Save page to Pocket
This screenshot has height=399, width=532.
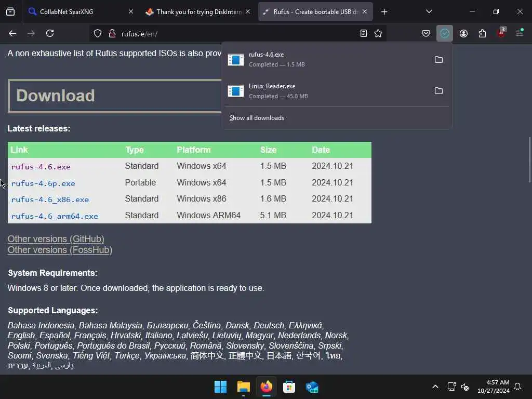point(426,33)
